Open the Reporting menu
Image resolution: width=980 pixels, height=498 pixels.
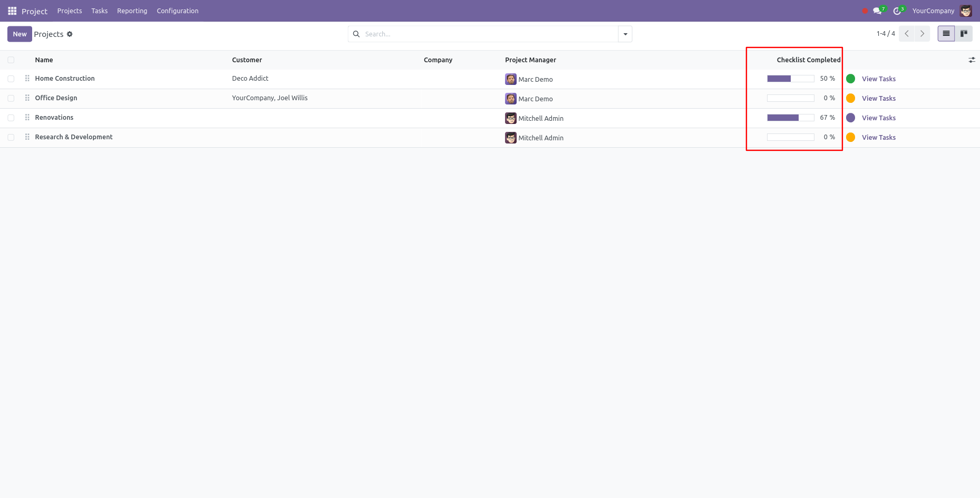[132, 11]
